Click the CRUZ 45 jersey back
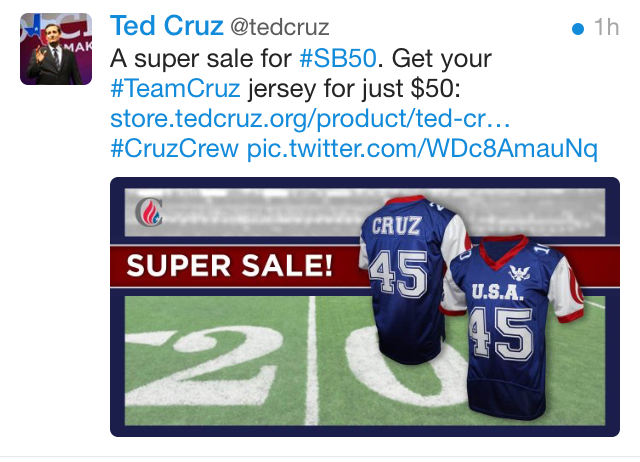This screenshot has height=462, width=640. [408, 280]
